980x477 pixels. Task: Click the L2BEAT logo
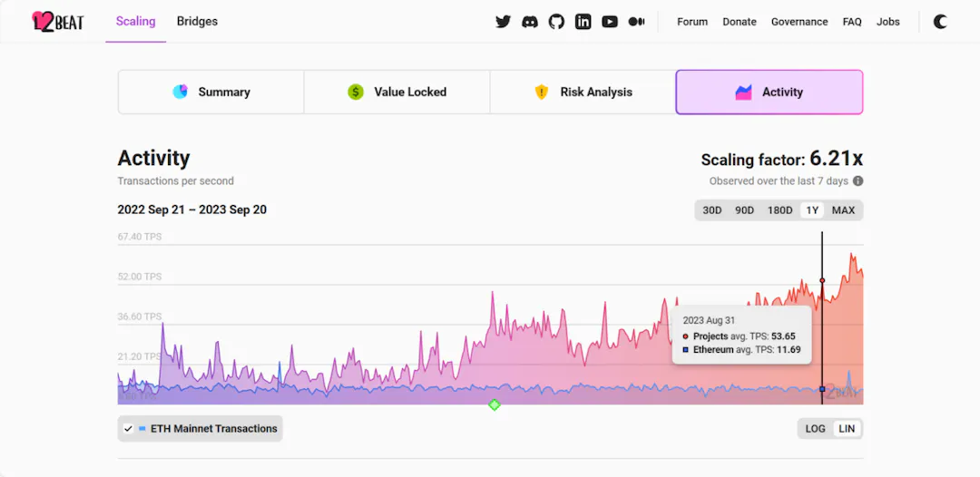tap(57, 21)
